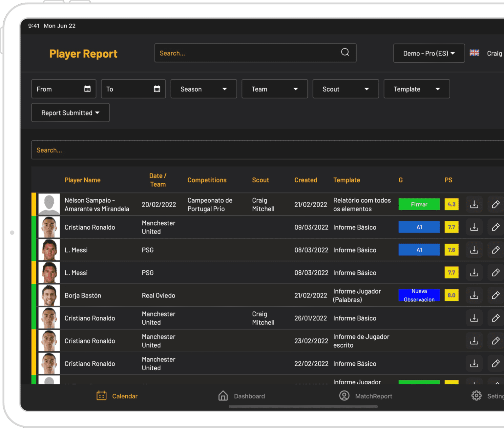504x428 pixels.
Task: Expand the Scout filter dropdown
Action: 346,89
